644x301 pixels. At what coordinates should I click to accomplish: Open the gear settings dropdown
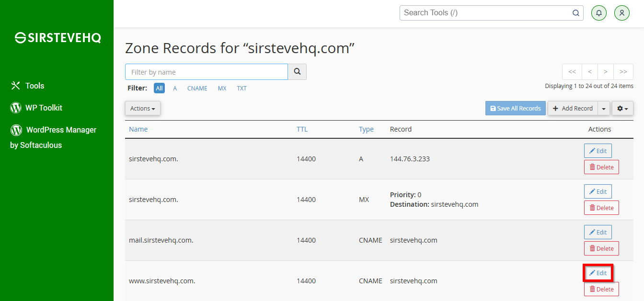[622, 109]
